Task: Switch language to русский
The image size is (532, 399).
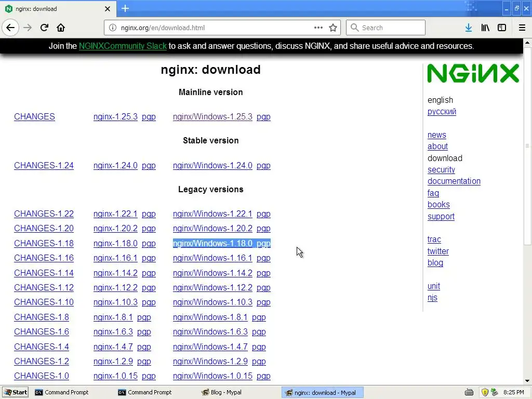Action: [442, 112]
